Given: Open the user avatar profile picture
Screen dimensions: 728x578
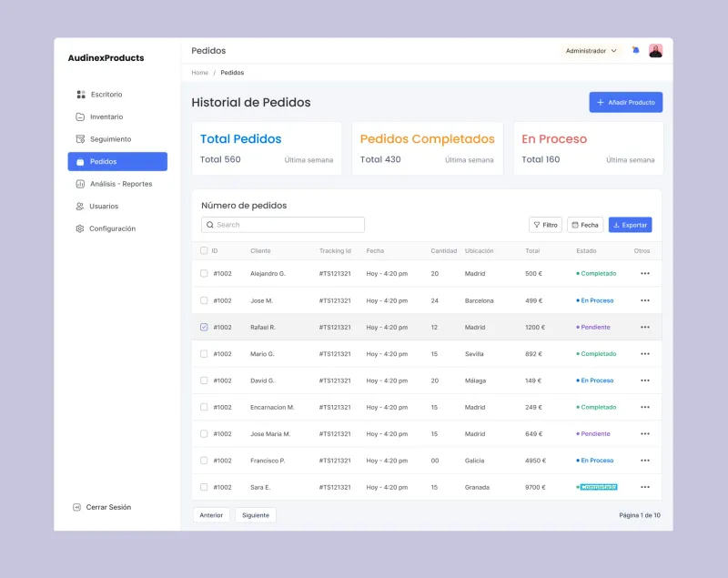Looking at the screenshot, I should point(655,51).
